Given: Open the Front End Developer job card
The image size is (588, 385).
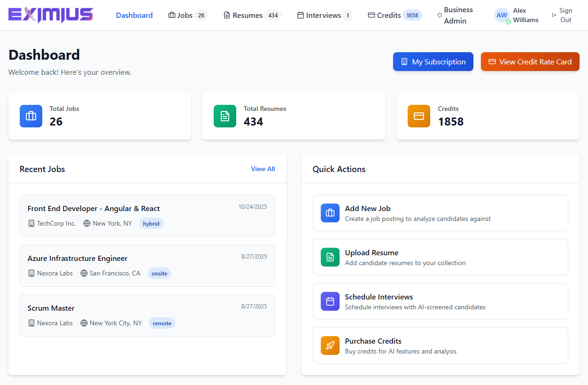Looking at the screenshot, I should 147,216.
